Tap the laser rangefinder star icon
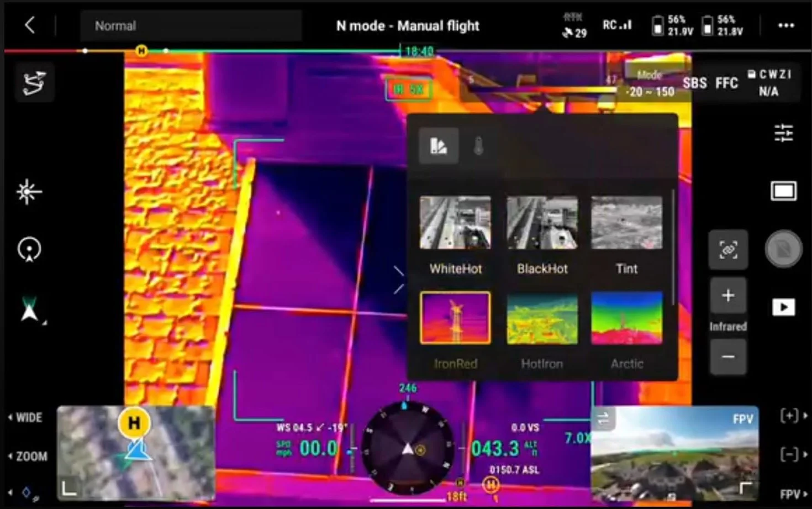Image resolution: width=812 pixels, height=509 pixels. pos(29,192)
